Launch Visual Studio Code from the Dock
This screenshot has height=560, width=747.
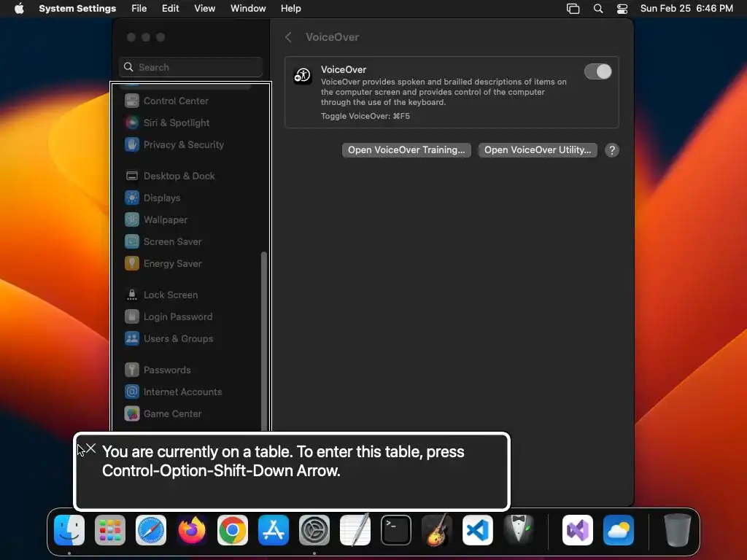coord(478,531)
